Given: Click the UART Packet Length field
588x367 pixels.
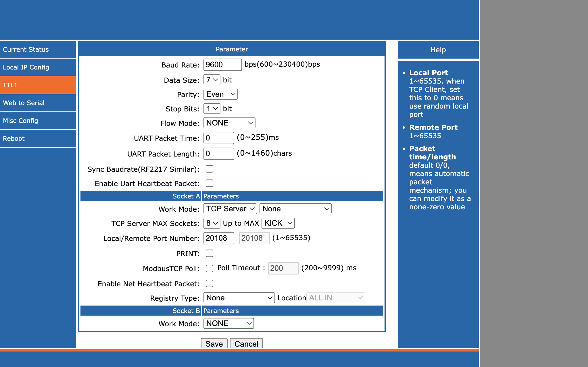Looking at the screenshot, I should pos(219,154).
